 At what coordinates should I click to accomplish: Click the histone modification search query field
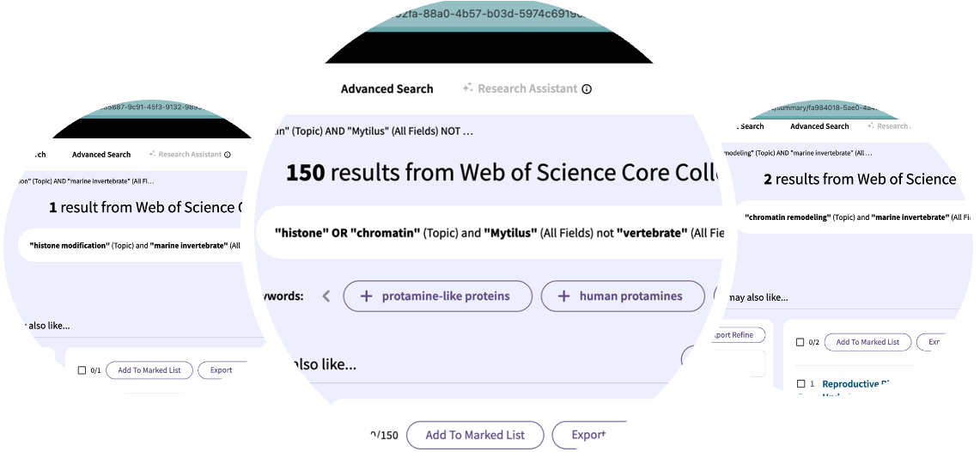click(137, 246)
